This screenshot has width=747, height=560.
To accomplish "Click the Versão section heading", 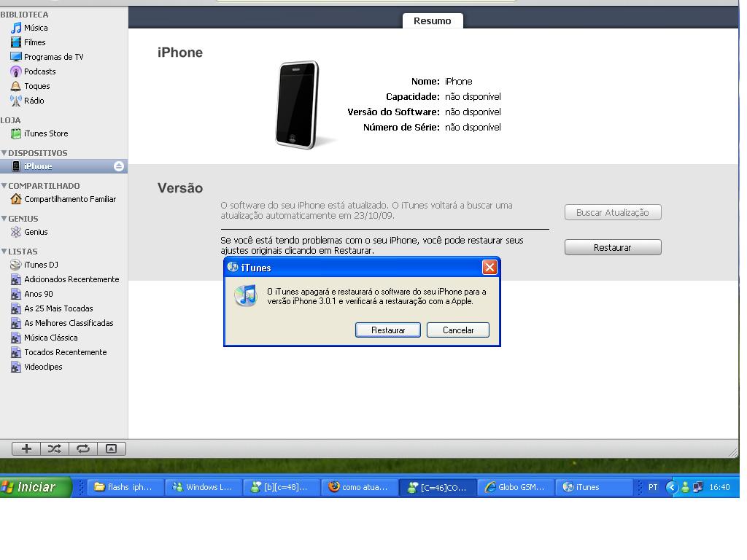I will coord(180,188).
